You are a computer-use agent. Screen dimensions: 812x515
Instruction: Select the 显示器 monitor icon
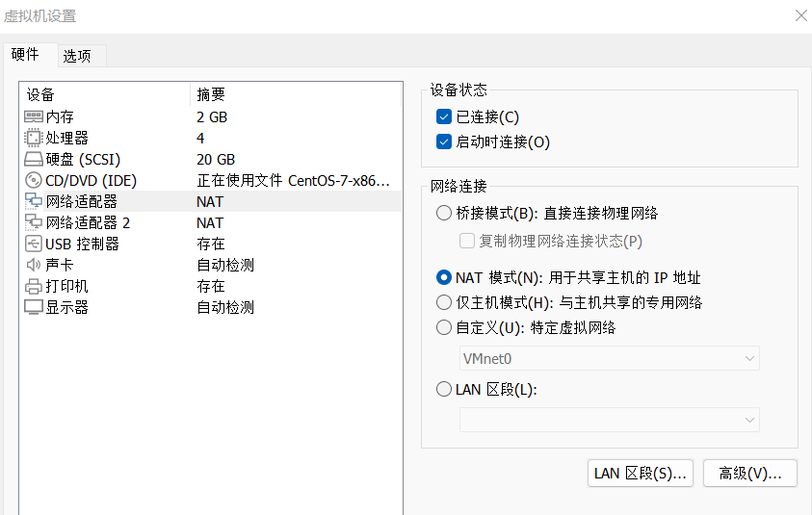tap(34, 307)
